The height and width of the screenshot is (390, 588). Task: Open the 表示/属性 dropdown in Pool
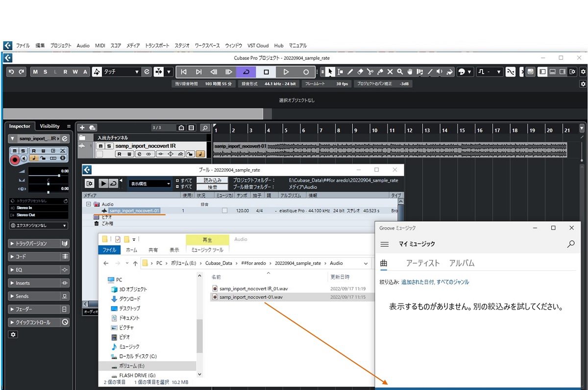tap(149, 184)
